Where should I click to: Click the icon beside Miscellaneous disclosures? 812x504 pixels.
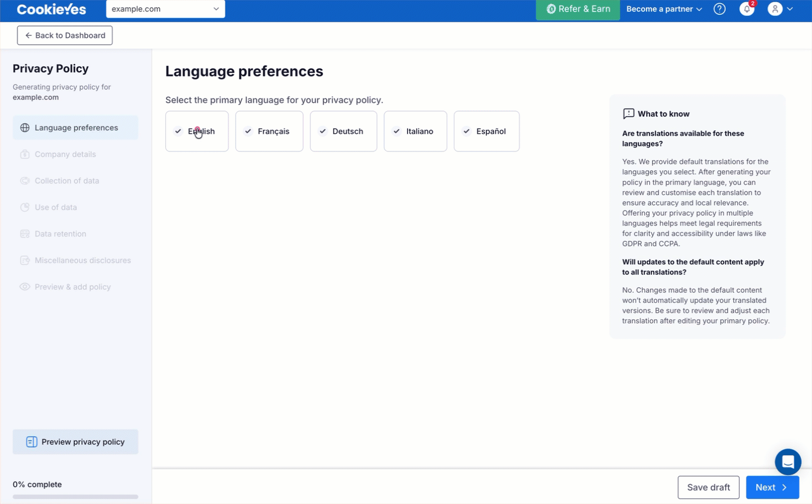coord(25,260)
